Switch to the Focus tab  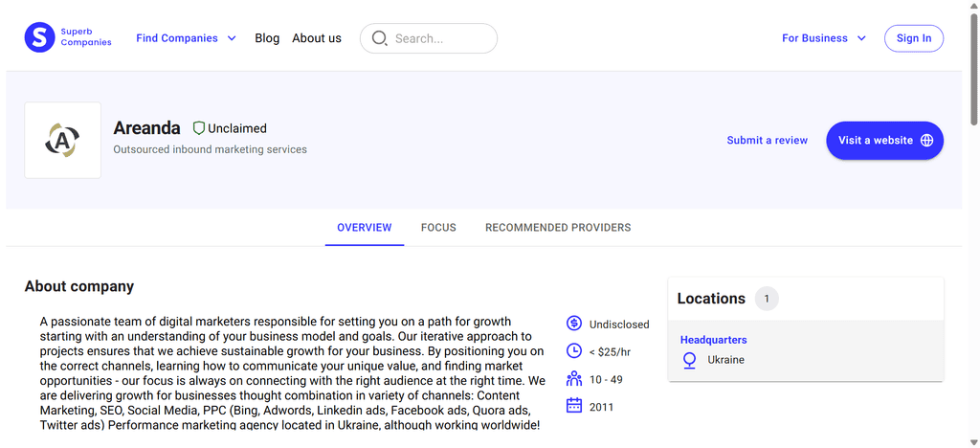coord(438,228)
